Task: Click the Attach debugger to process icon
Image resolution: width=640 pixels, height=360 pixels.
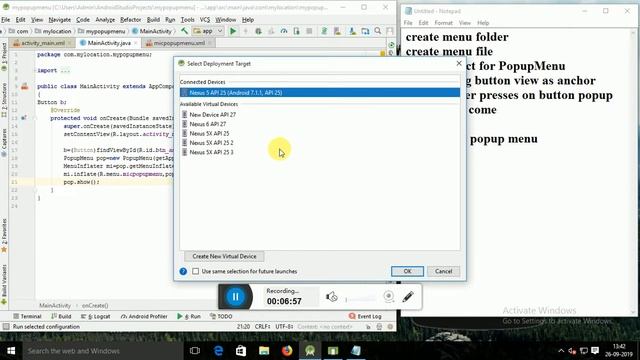Action: pyautogui.click(x=296, y=31)
